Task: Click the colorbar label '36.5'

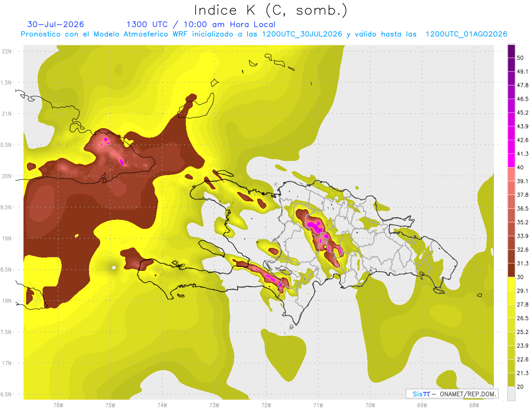Action: point(523,208)
